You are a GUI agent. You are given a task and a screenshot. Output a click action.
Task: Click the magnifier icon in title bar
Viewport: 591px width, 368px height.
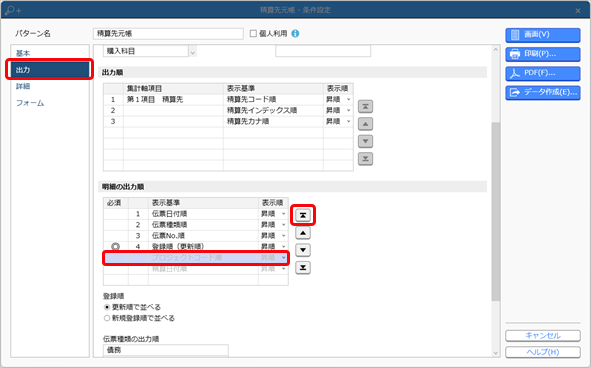[x=13, y=10]
